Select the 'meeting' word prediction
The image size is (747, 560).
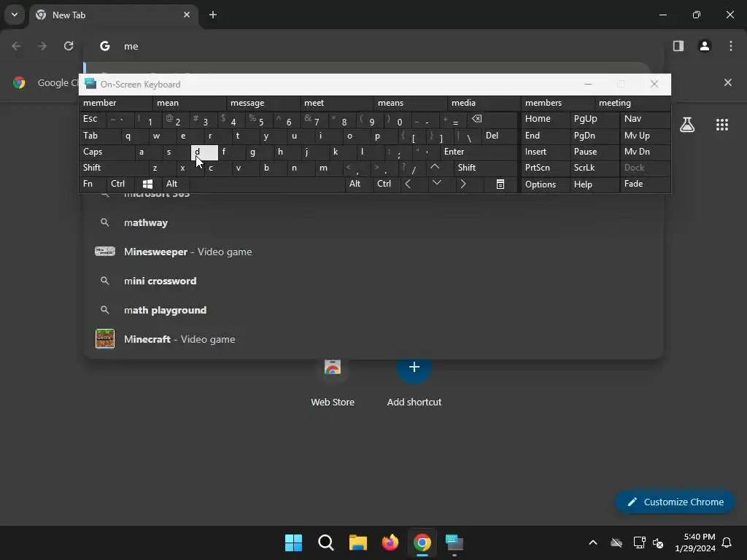(x=632, y=103)
